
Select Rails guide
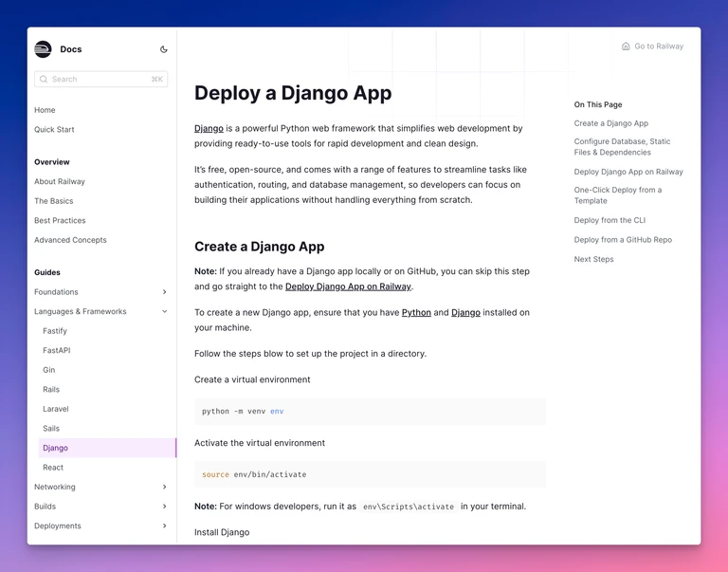[x=51, y=389]
